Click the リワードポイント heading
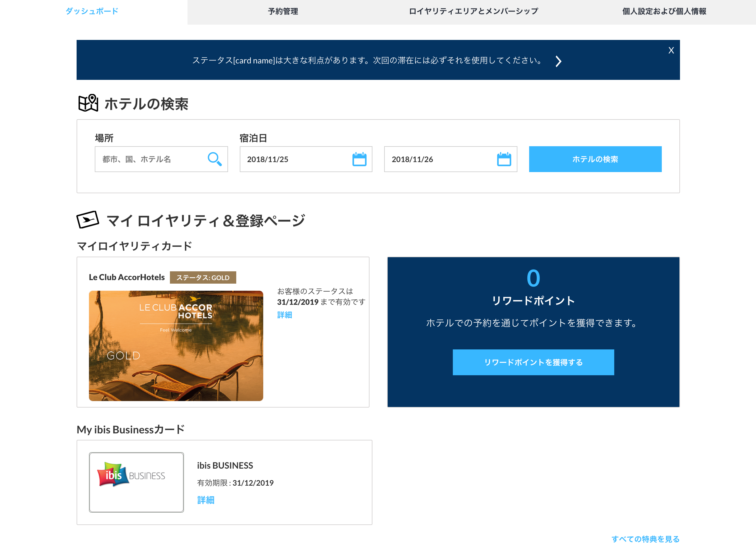This screenshot has width=756, height=557. click(x=533, y=301)
